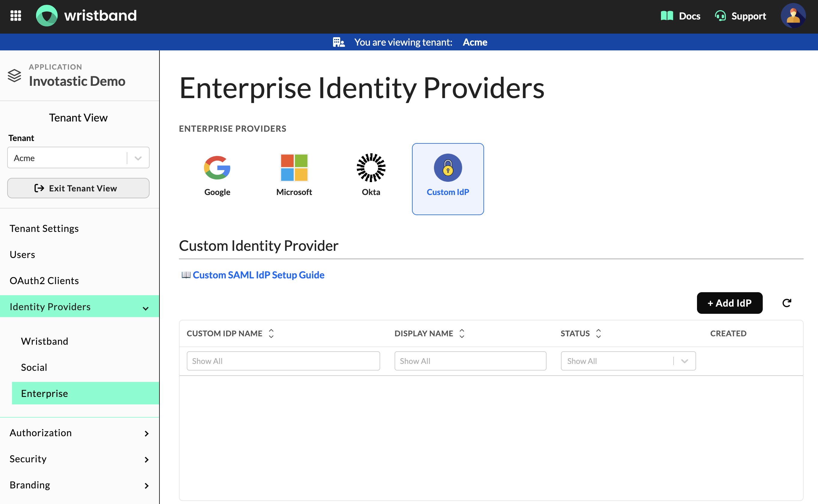Expand the Authorization section
This screenshot has width=818, height=504.
[x=146, y=433]
